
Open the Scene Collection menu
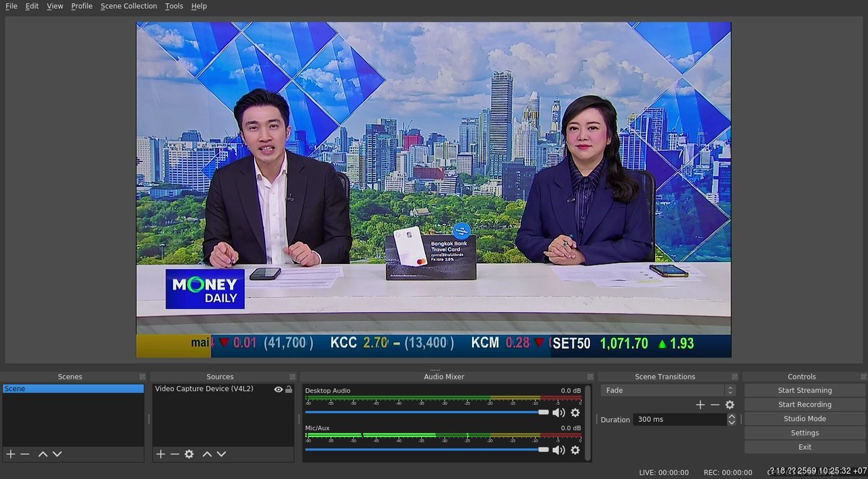click(x=128, y=6)
